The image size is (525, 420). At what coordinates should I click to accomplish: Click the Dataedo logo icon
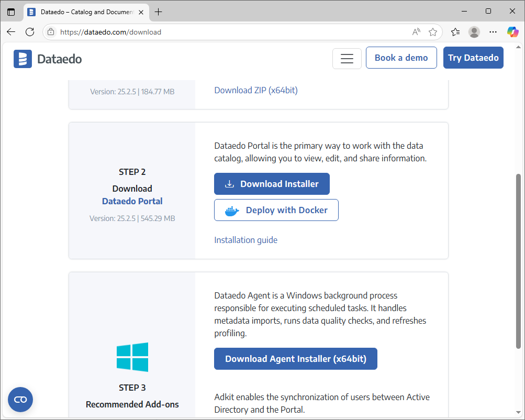(23, 59)
